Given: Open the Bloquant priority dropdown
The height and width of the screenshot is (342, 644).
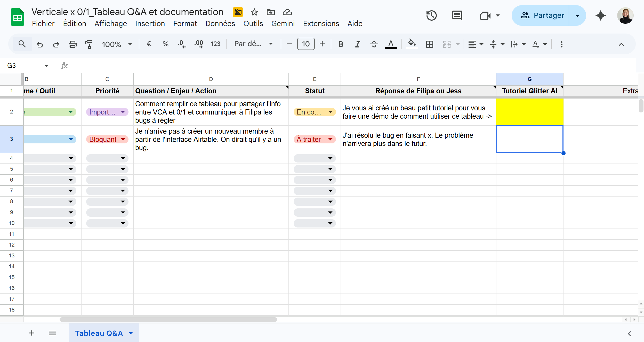Looking at the screenshot, I should 123,139.
